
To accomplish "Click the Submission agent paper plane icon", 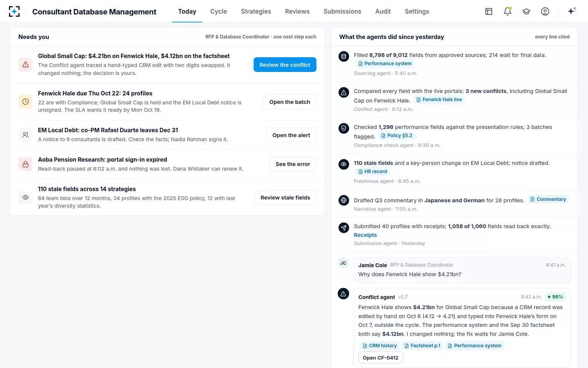I will point(344,228).
